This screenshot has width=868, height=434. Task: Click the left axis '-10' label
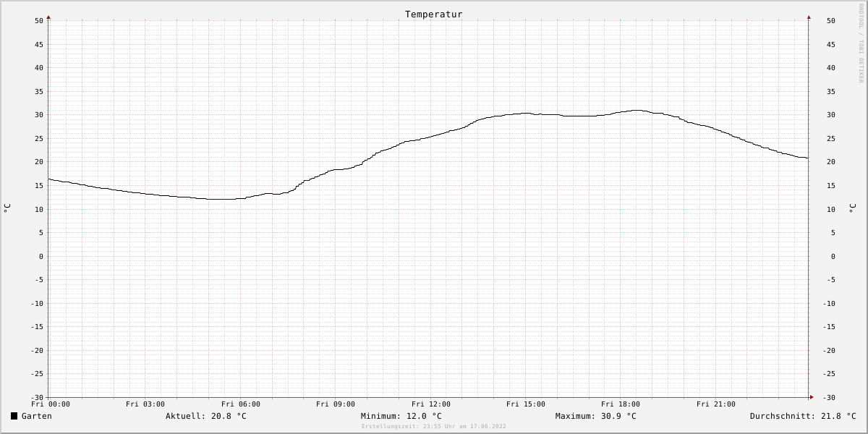pos(37,304)
